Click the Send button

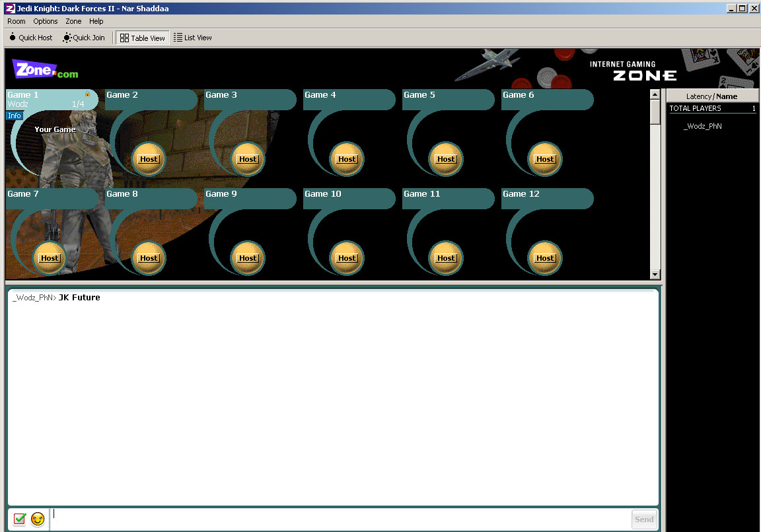(x=644, y=519)
